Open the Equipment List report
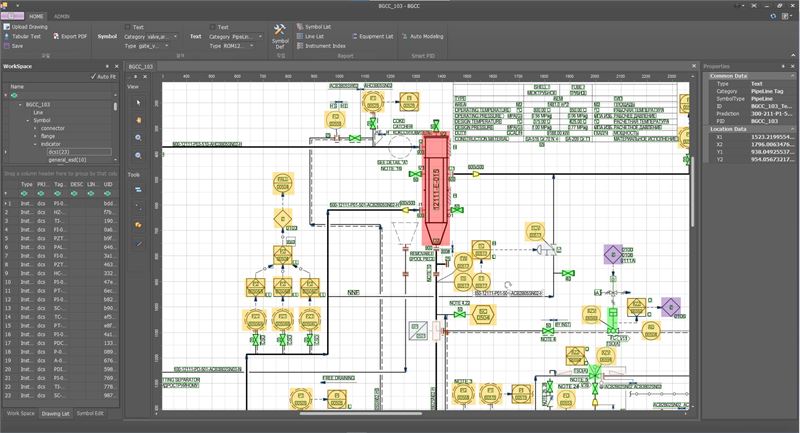The height and width of the screenshot is (433, 800). (x=372, y=36)
